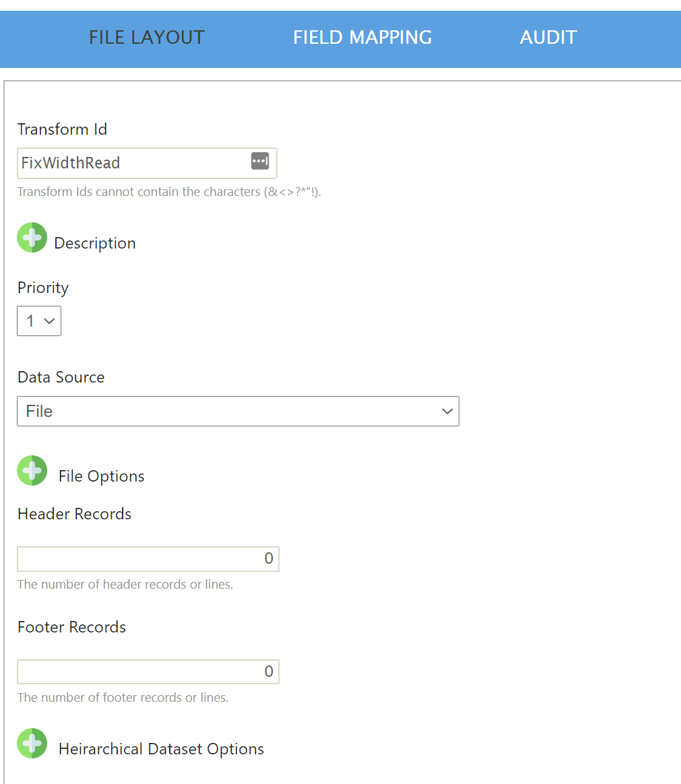Screen dimensions: 681x784
Task: Add a Description using the plus button
Action: (32, 238)
